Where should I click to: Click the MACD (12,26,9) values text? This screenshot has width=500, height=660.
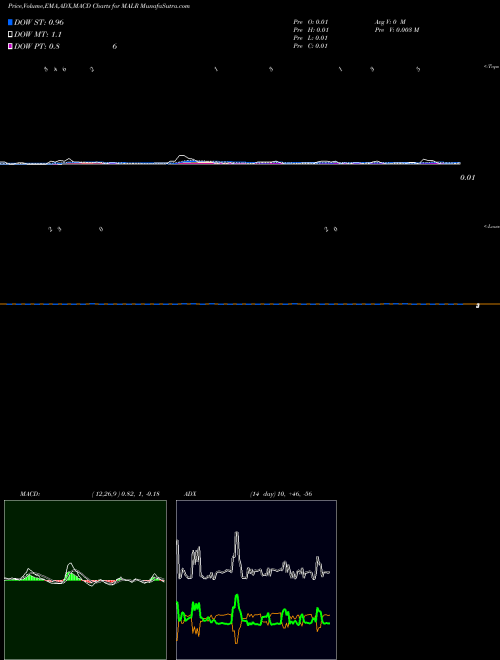pos(125,494)
